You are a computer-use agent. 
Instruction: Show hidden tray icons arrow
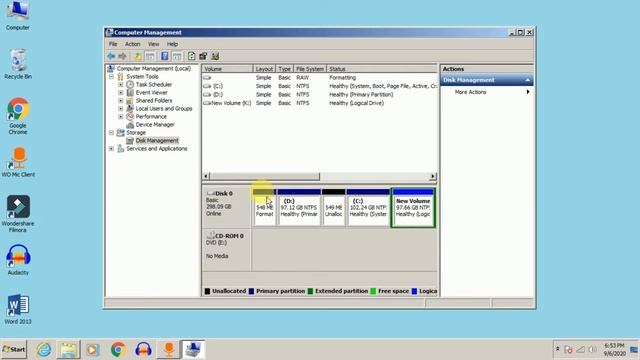[x=558, y=349]
